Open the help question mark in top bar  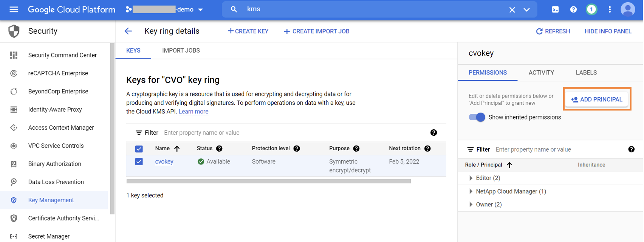click(573, 9)
